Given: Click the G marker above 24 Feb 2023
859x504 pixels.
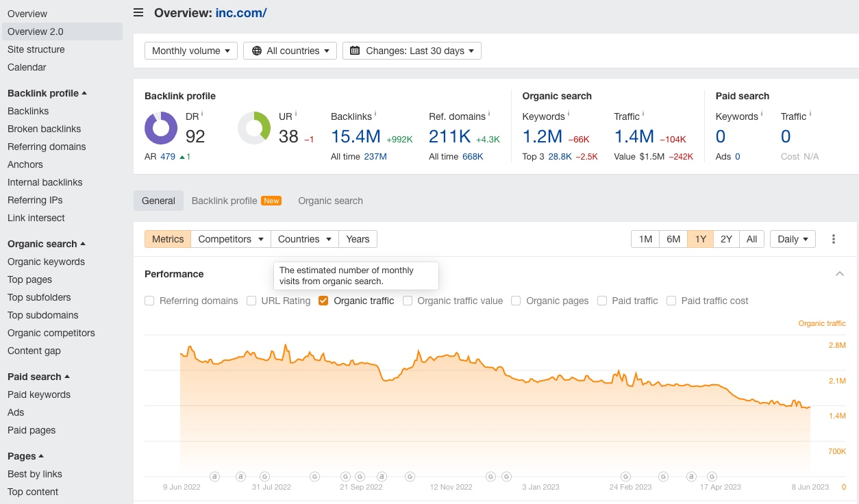Looking at the screenshot, I should [x=625, y=476].
